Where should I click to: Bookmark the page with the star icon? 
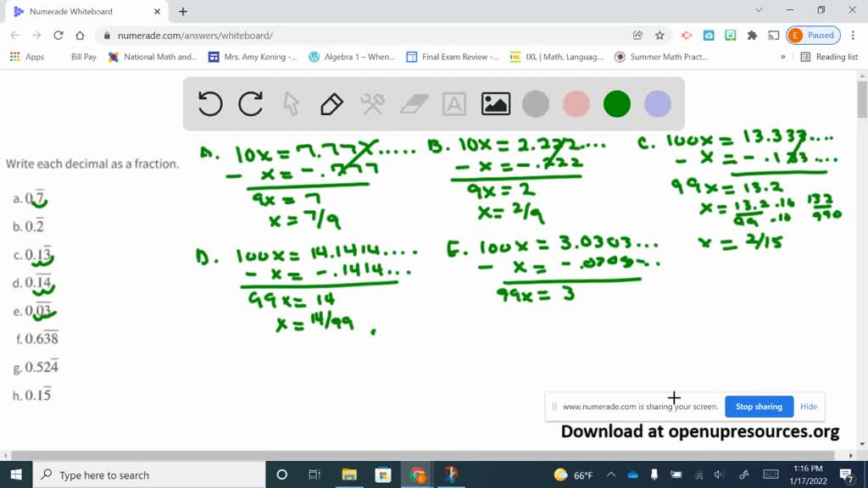[658, 36]
